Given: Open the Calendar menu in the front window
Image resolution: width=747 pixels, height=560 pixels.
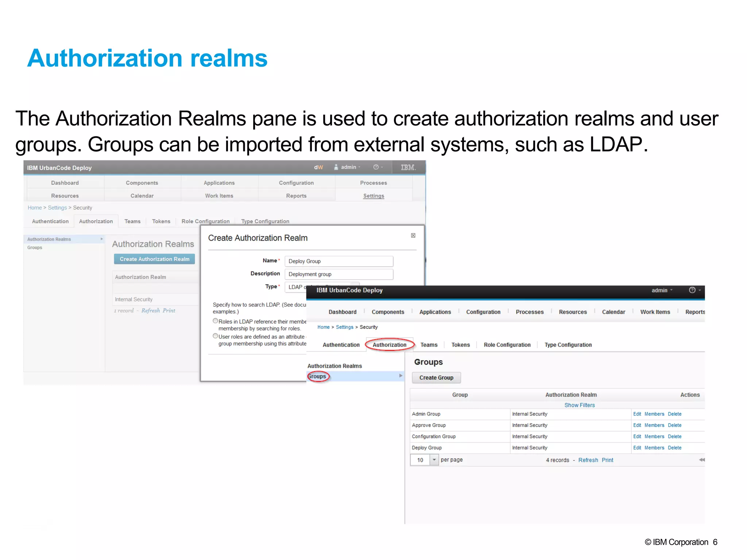Looking at the screenshot, I should point(614,312).
